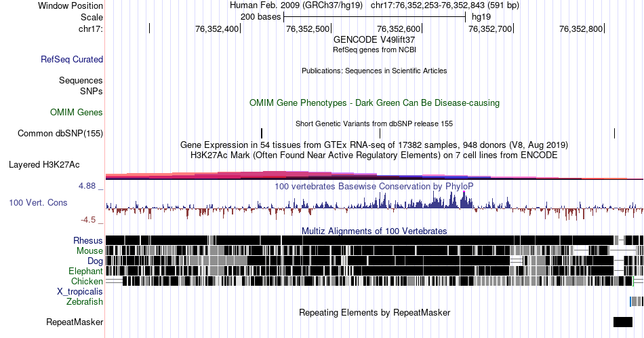This screenshot has width=644, height=338.
Task: Click the 76,352,400 position label
Action: click(217, 29)
